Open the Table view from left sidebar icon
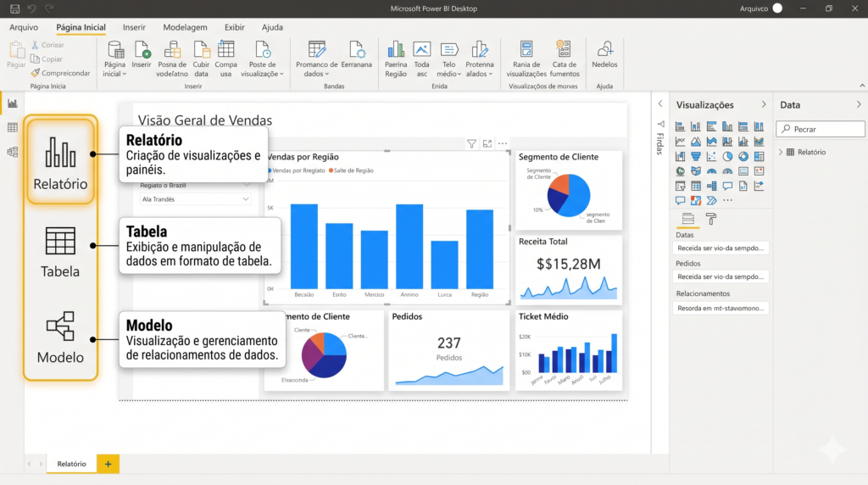868x485 pixels. tap(12, 128)
